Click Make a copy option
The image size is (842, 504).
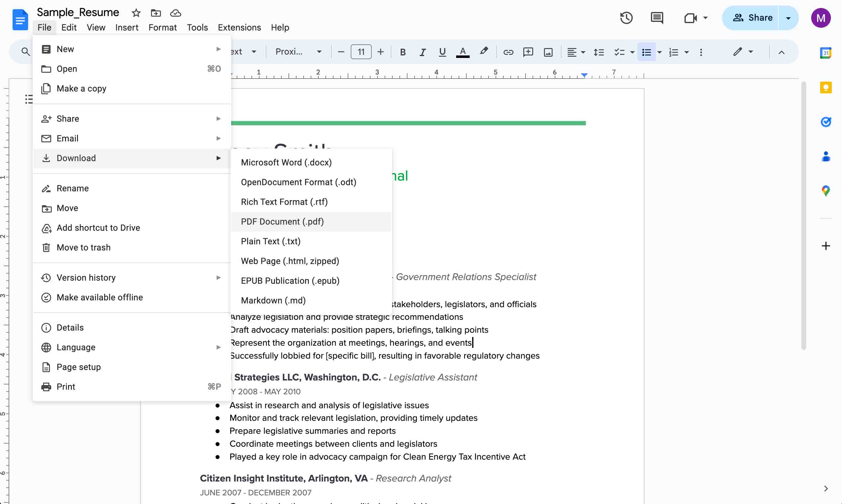(x=81, y=88)
